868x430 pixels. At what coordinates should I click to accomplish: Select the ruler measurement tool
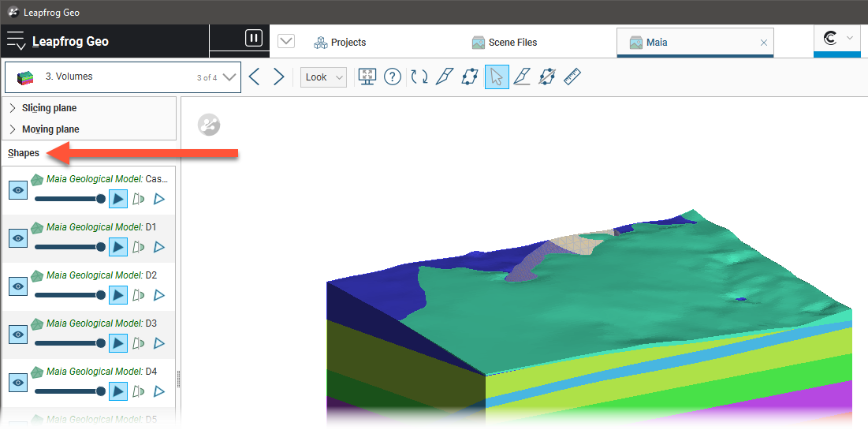(572, 77)
